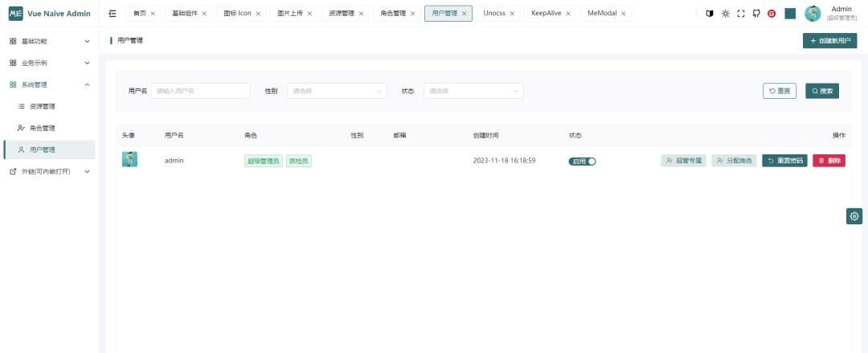
Task: Click 重置密码 for admin
Action: 785,161
